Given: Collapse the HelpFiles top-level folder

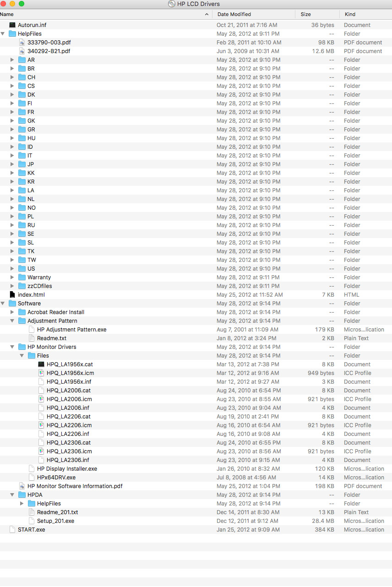Looking at the screenshot, I should [x=3, y=33].
